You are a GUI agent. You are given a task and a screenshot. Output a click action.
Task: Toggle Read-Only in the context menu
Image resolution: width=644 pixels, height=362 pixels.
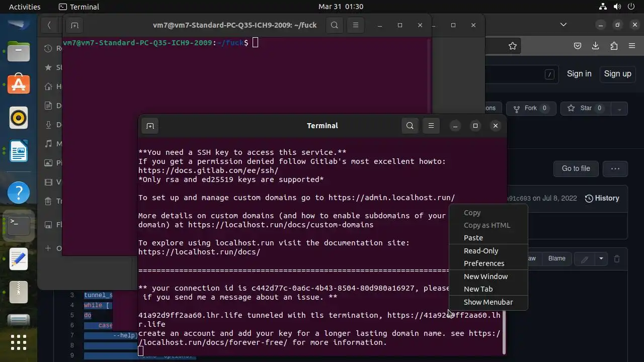coord(489,251)
